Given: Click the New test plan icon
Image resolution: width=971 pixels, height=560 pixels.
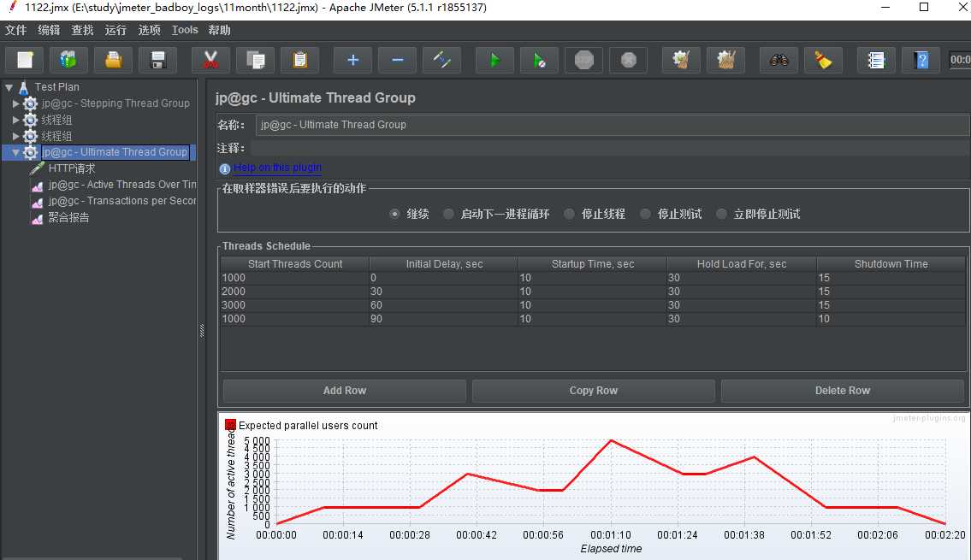Looking at the screenshot, I should click(x=24, y=60).
